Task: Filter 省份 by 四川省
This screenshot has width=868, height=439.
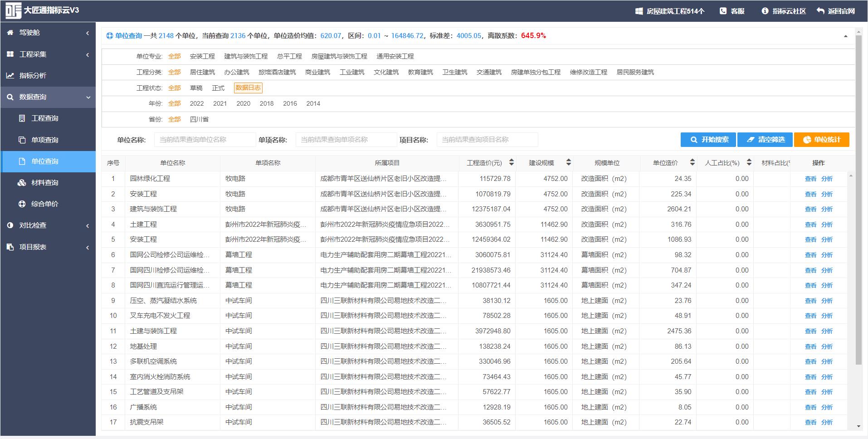Action: click(199, 119)
